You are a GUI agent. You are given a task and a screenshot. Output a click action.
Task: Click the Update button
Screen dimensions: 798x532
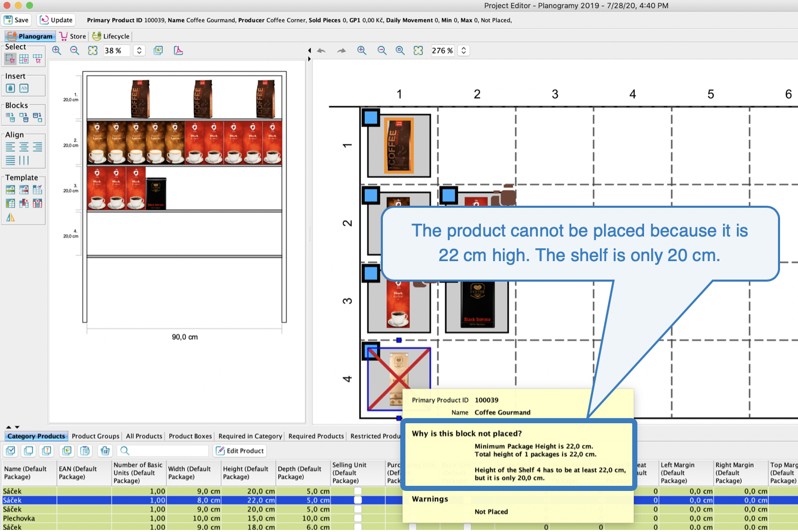point(56,20)
